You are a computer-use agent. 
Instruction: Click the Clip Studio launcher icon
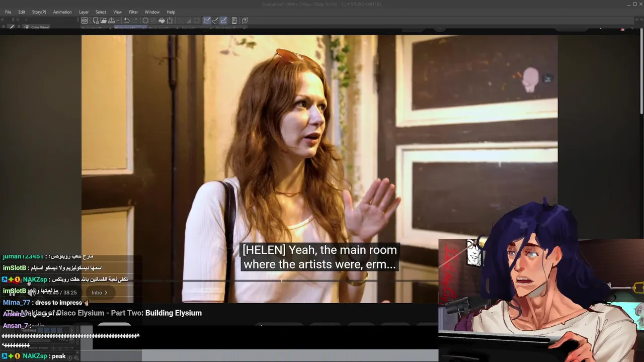coord(85,21)
